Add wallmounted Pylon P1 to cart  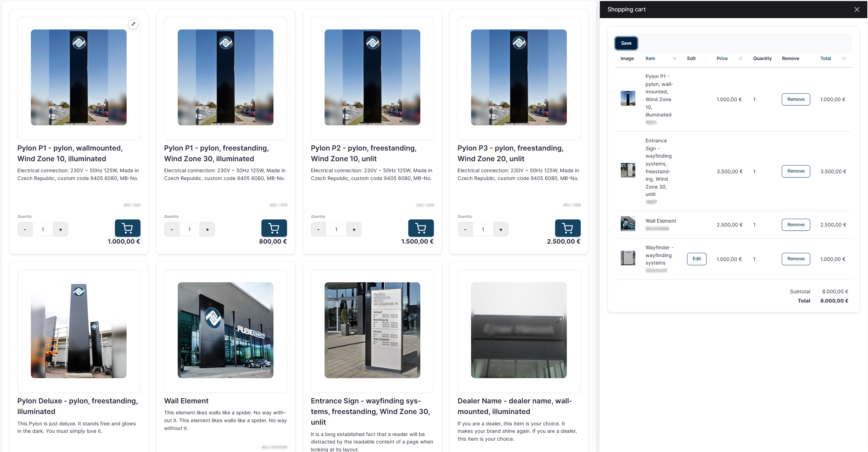click(x=127, y=228)
